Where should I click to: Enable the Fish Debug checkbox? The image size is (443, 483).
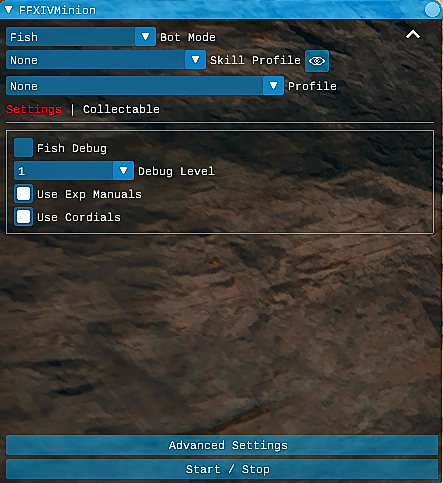pos(23,148)
